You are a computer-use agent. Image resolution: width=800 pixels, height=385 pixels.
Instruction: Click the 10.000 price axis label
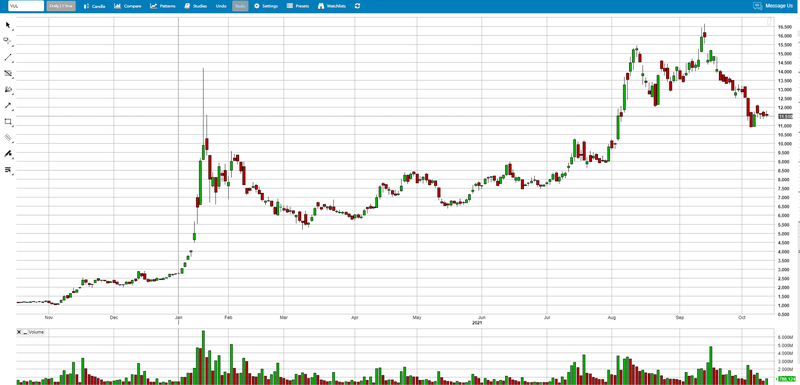click(x=784, y=143)
